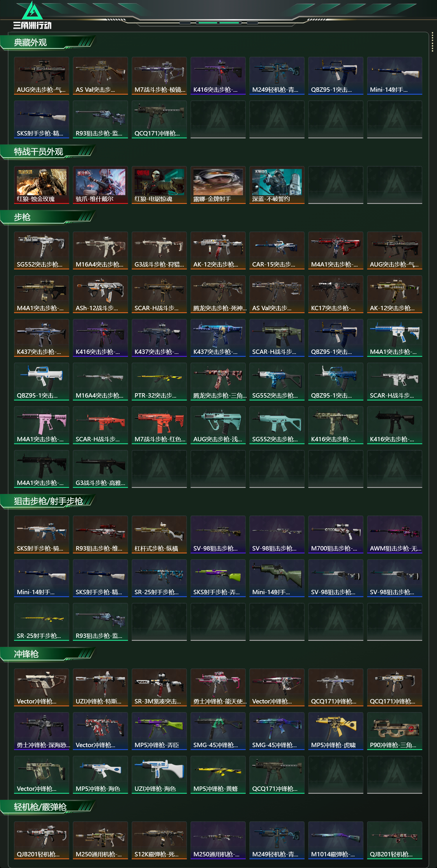Select the red M7战斗步枪-红色 skin

point(159,425)
